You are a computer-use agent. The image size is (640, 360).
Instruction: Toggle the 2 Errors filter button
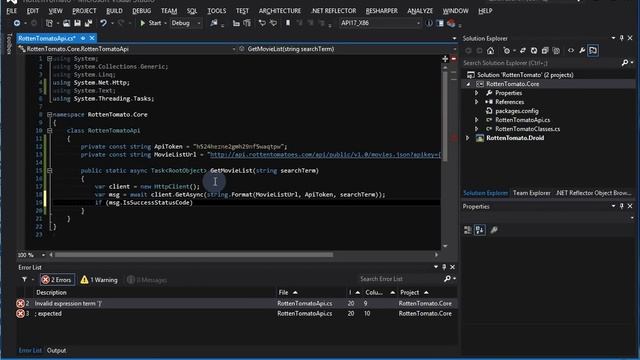(57, 280)
